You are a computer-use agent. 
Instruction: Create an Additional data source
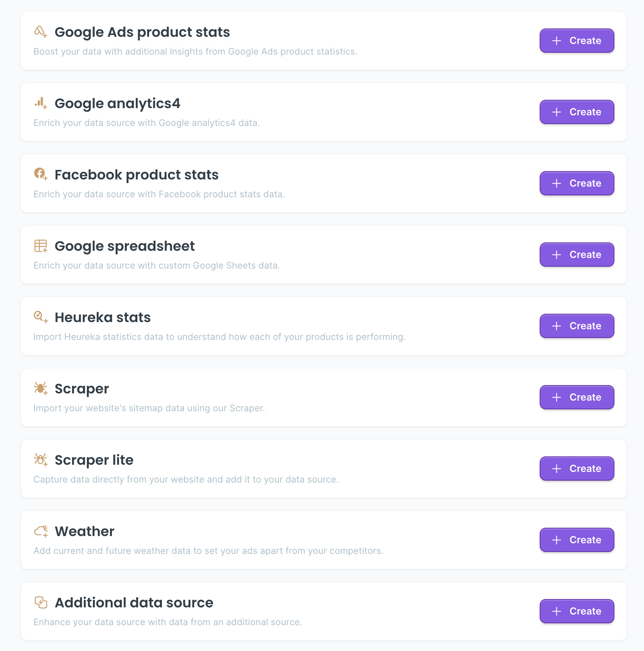click(x=576, y=611)
